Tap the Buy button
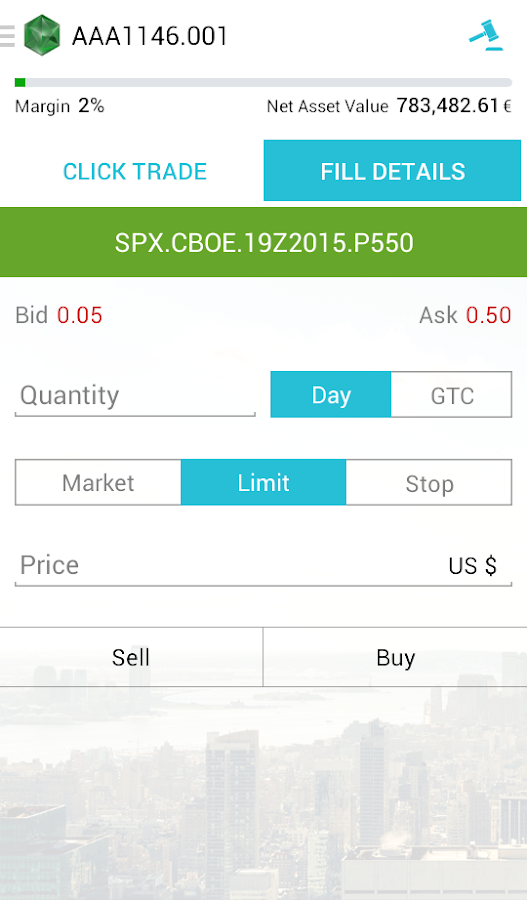527x900 pixels. tap(396, 657)
